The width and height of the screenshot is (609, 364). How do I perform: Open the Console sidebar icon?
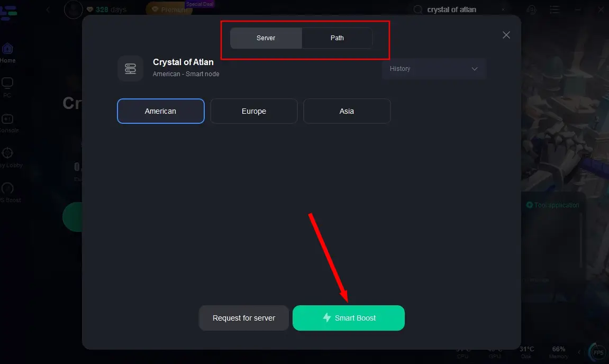point(7,119)
